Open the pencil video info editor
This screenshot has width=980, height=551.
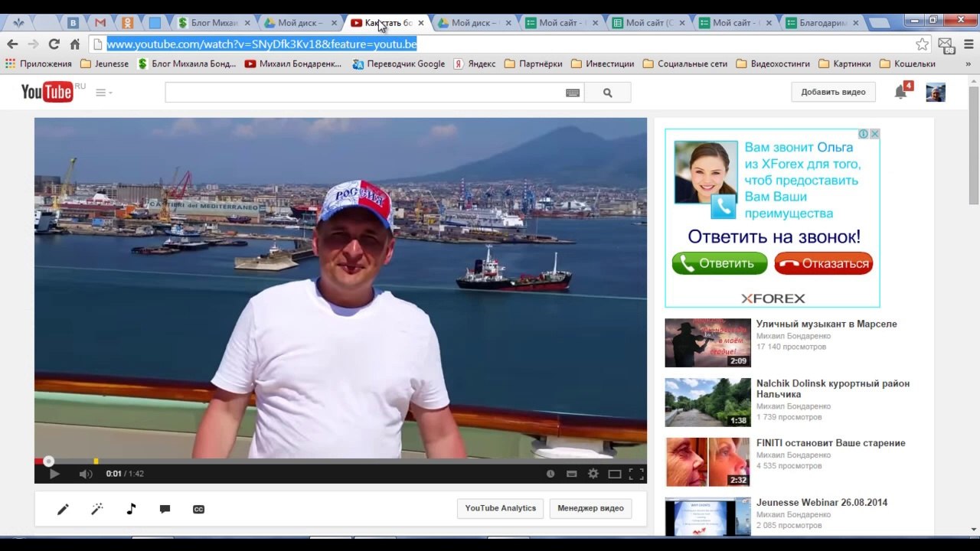point(63,509)
